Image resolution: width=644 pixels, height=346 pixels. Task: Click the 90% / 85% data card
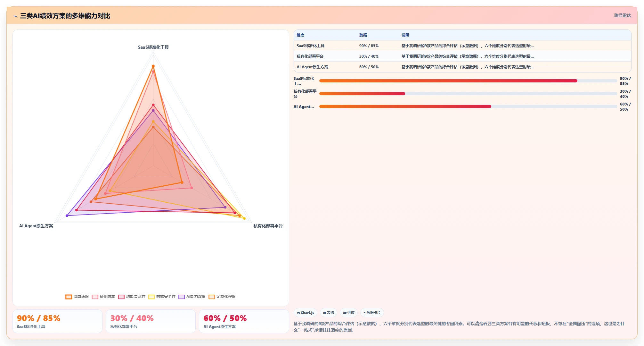(x=57, y=321)
